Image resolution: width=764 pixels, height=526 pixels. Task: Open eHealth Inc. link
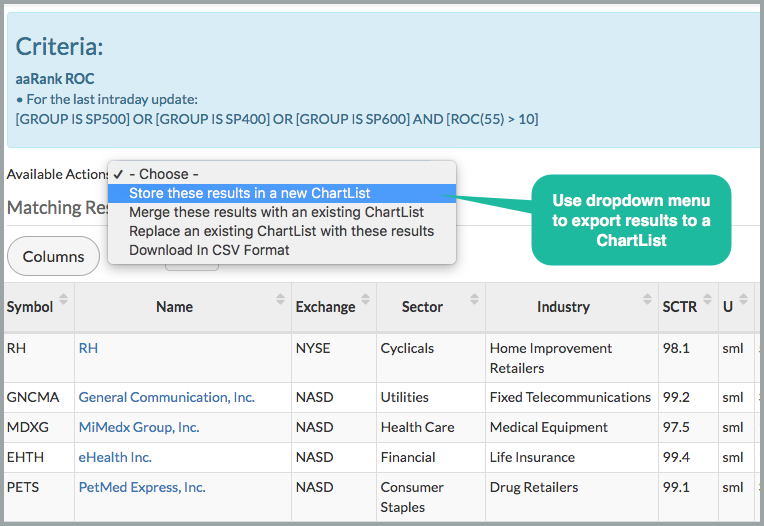pos(115,457)
